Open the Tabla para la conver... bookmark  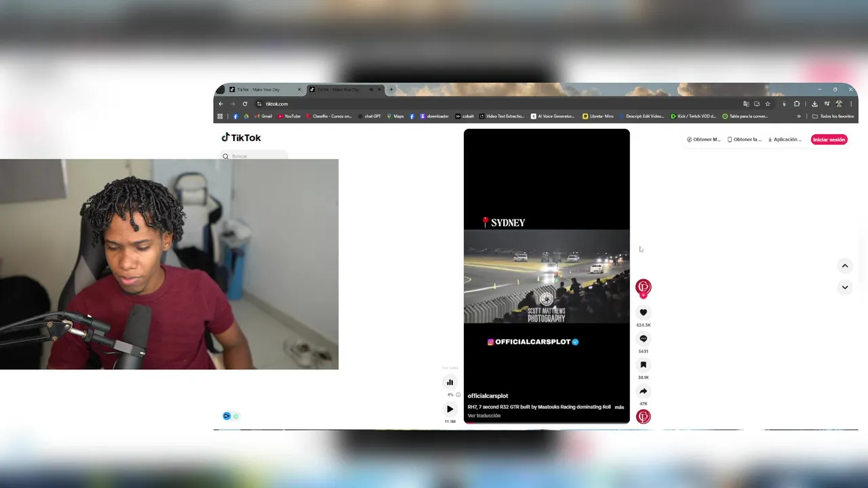tap(745, 116)
